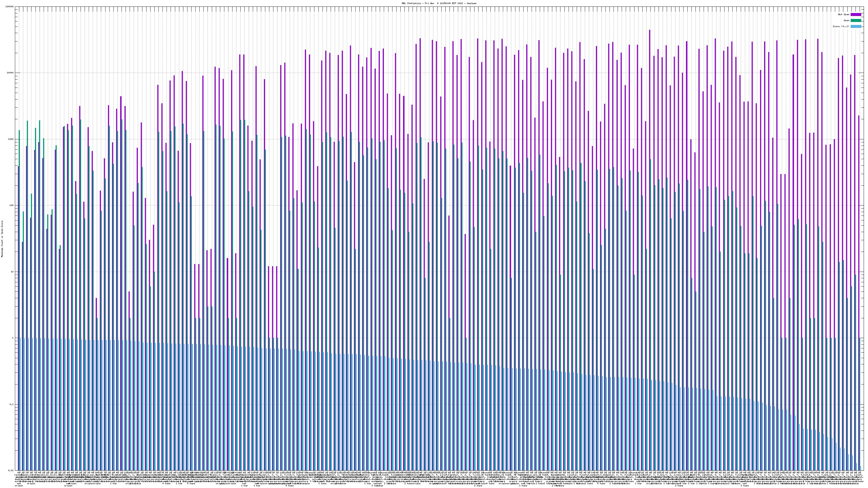Click the light blue Score legend swatch
This screenshot has height=488, width=868.
tap(856, 26)
